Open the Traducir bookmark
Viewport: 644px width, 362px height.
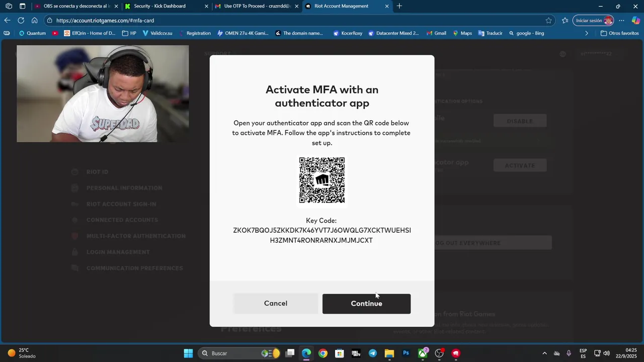point(491,33)
